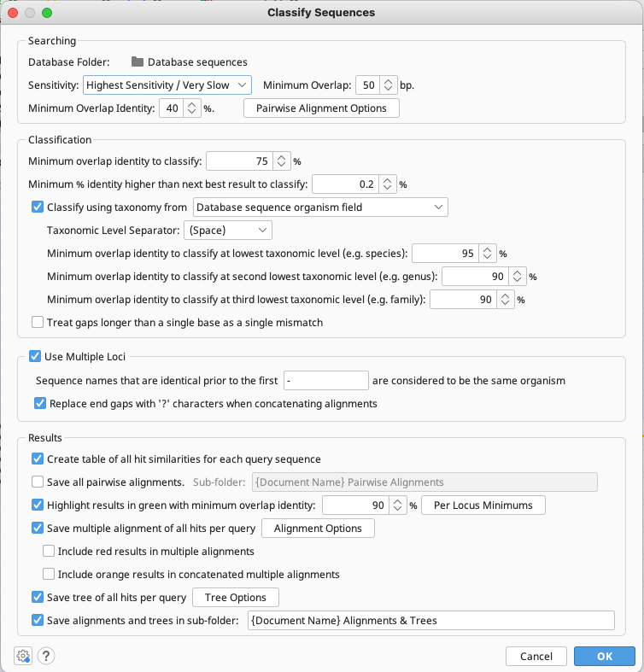Screen dimensions: 644x672
Task: Click the Pairwise Alignments sub-folder field
Action: (x=424, y=482)
